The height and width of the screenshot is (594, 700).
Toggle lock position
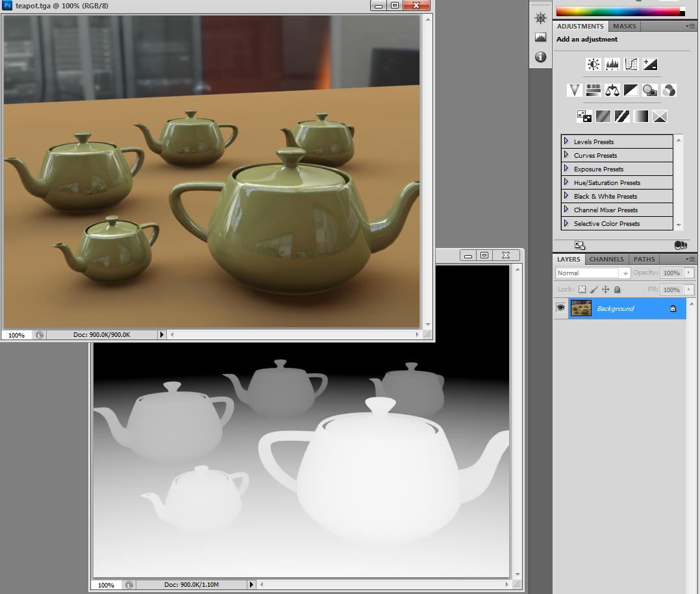click(x=605, y=289)
